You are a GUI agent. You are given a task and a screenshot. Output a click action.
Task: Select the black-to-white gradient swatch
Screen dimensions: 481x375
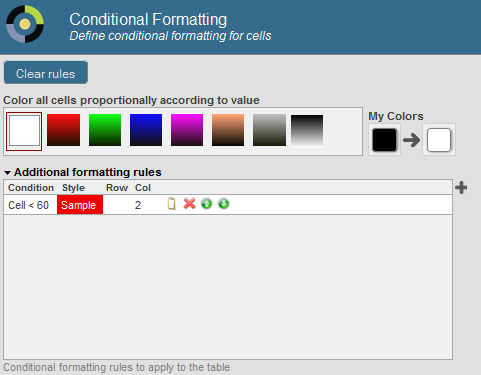[307, 131]
